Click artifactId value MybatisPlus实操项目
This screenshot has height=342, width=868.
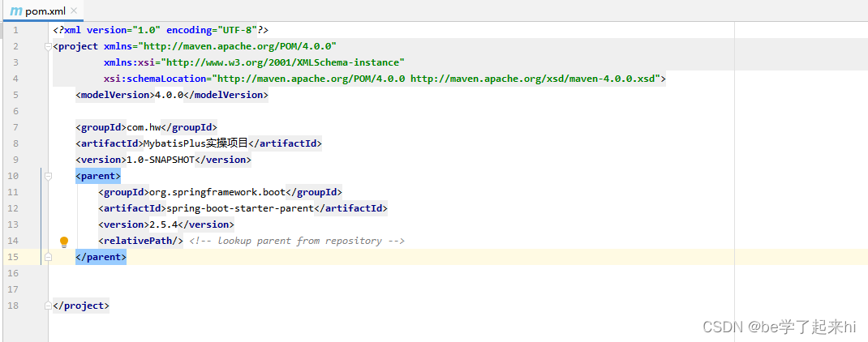196,143
